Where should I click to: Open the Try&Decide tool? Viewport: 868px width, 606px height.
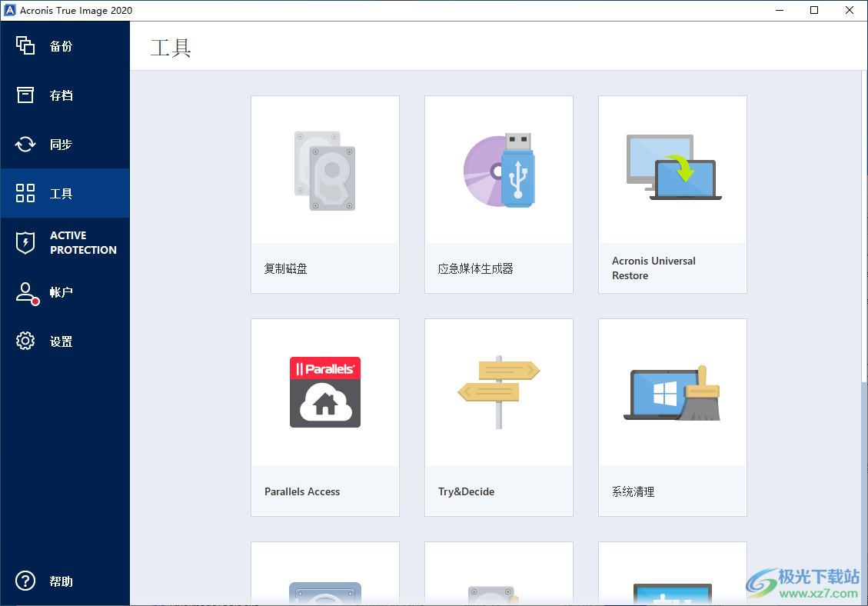[x=498, y=415]
